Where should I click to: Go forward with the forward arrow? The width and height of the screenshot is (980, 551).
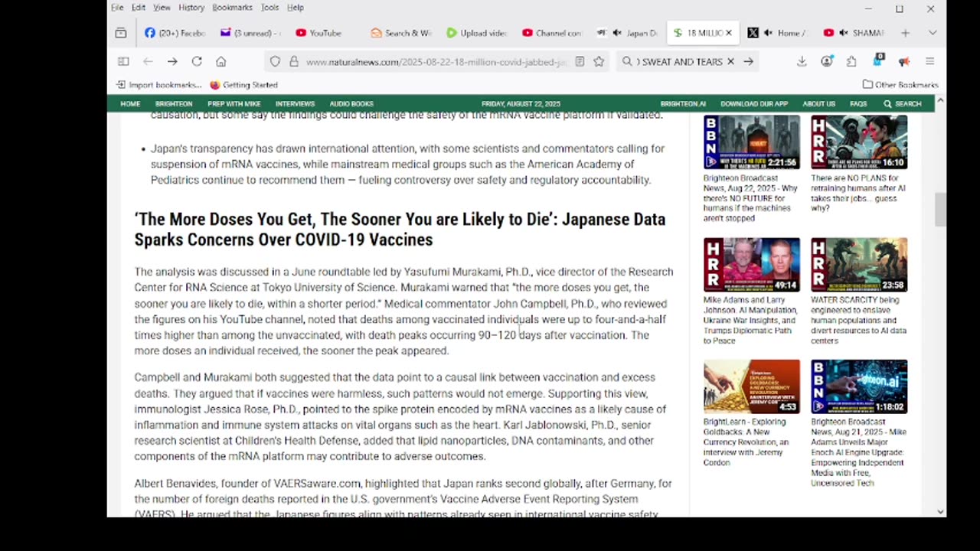click(172, 61)
